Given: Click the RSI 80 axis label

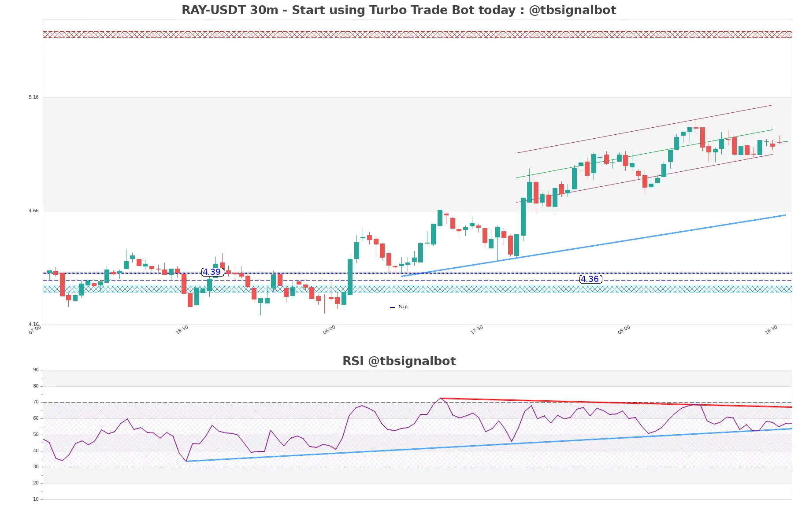Looking at the screenshot, I should pyautogui.click(x=36, y=386).
